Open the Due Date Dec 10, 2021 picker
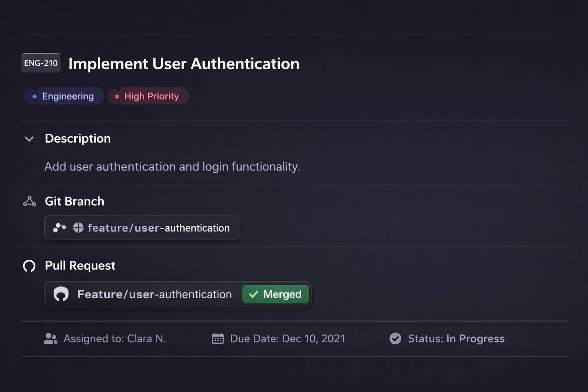Image resolution: width=588 pixels, height=392 pixels. [x=287, y=338]
